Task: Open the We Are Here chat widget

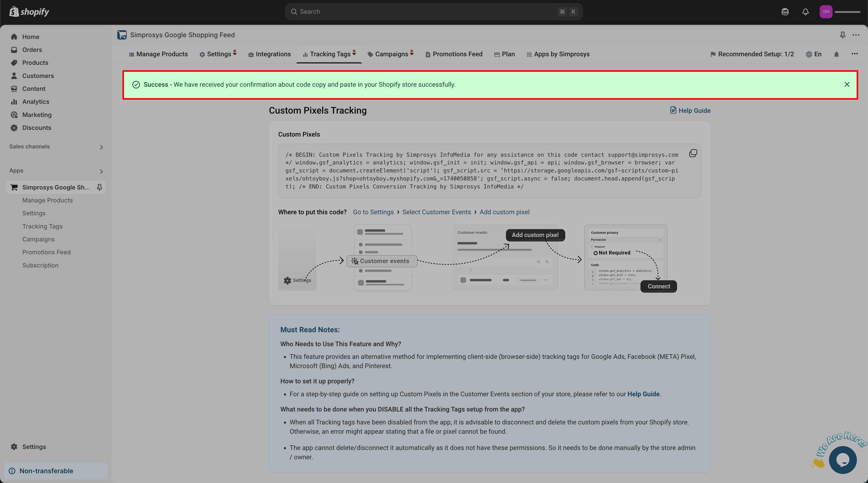Action: click(x=842, y=460)
